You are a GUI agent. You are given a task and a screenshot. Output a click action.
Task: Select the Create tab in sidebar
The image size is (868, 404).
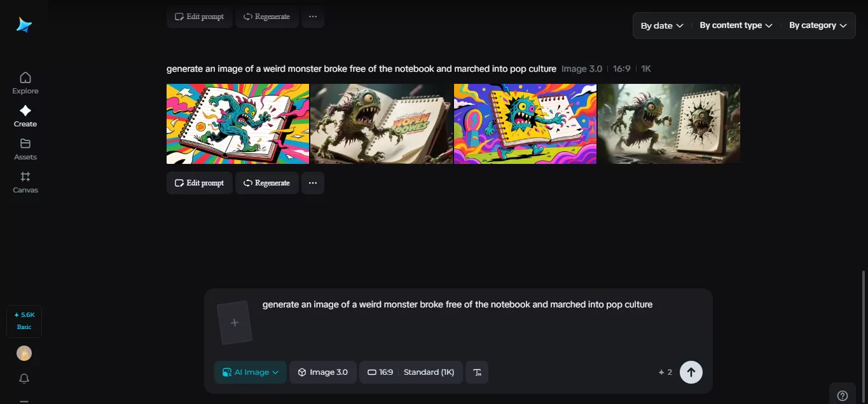25,116
